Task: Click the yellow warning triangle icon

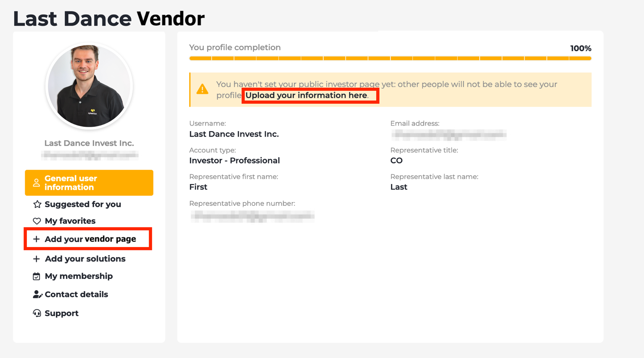Action: [x=202, y=89]
